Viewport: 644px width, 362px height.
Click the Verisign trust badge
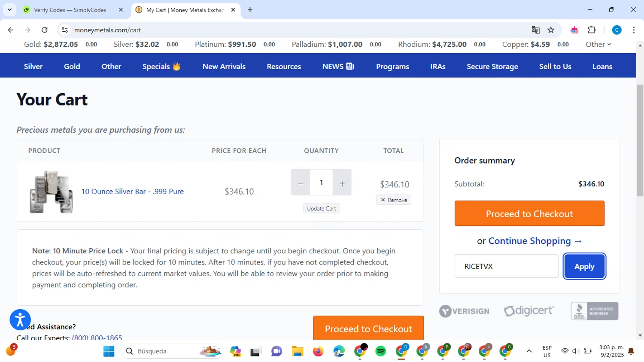(x=464, y=311)
